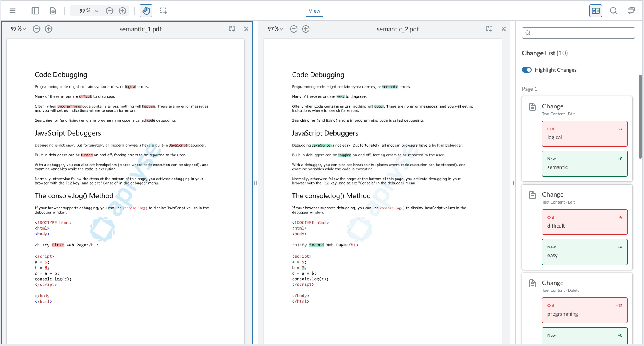Click the change list scrollbar
Image resolution: width=644 pixels, height=346 pixels.
[640, 116]
